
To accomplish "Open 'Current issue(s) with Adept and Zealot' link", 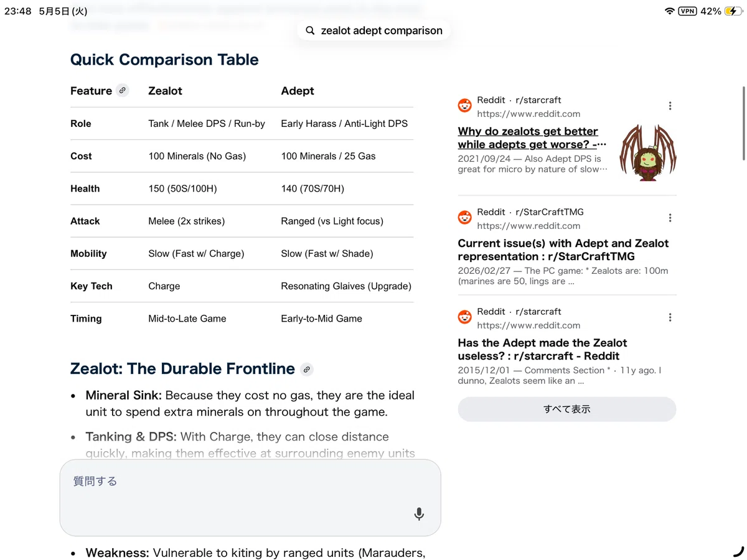I will 563,250.
